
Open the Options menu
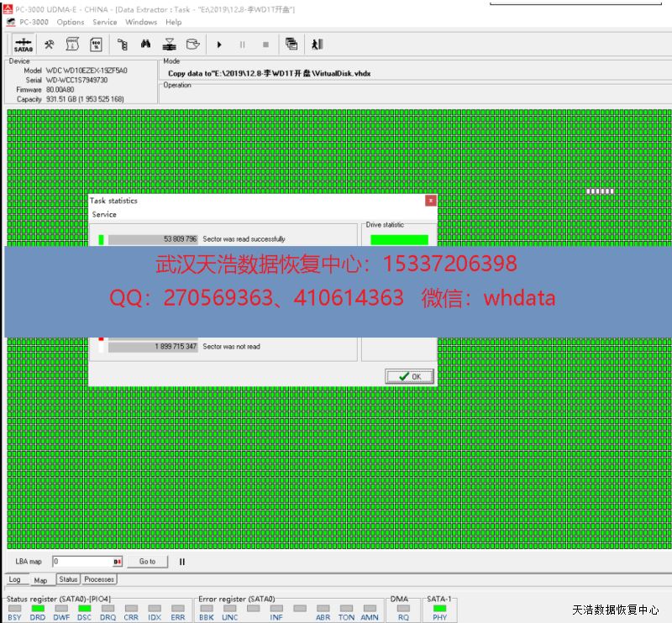(x=71, y=22)
